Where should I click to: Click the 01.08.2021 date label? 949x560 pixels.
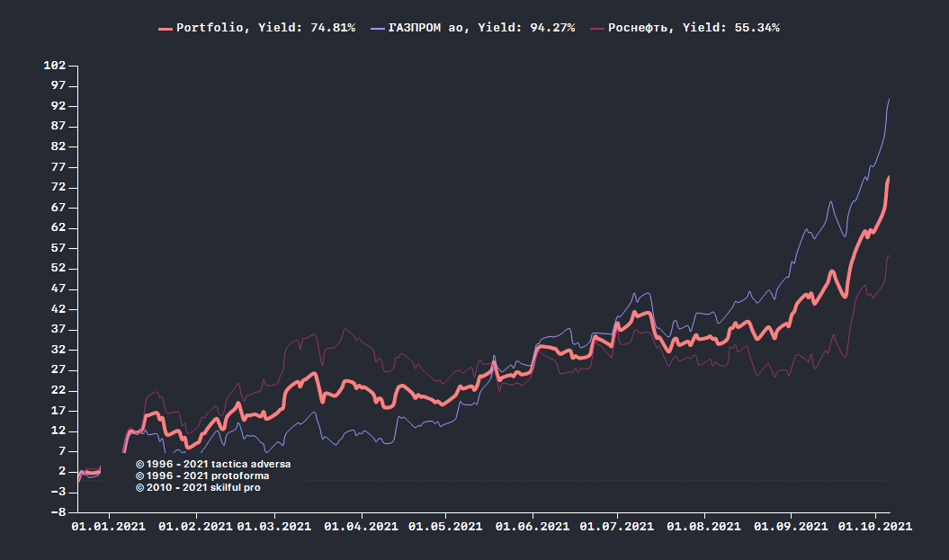[703, 527]
